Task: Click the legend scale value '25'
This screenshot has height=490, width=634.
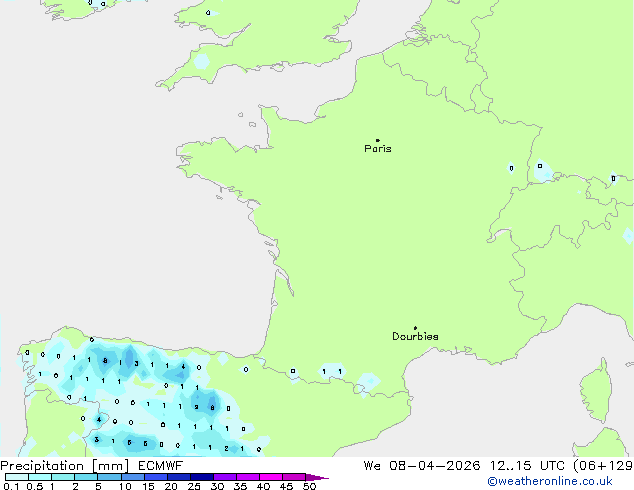Action: click(194, 486)
